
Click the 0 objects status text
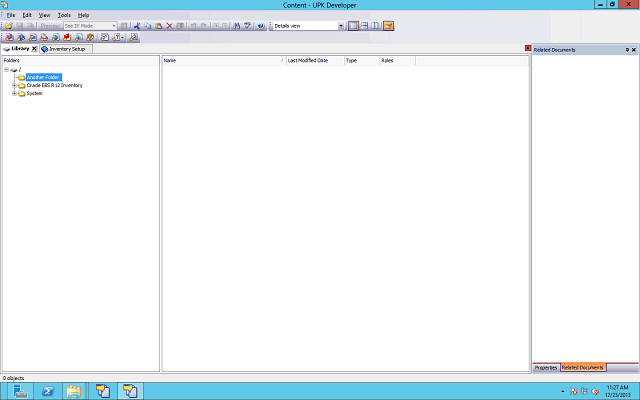pyautogui.click(x=13, y=378)
